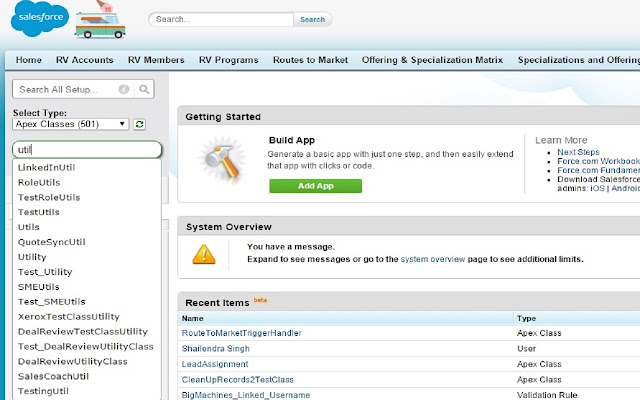This screenshot has width=640, height=400.
Task: Open the RV Programs tab
Action: [x=229, y=60]
